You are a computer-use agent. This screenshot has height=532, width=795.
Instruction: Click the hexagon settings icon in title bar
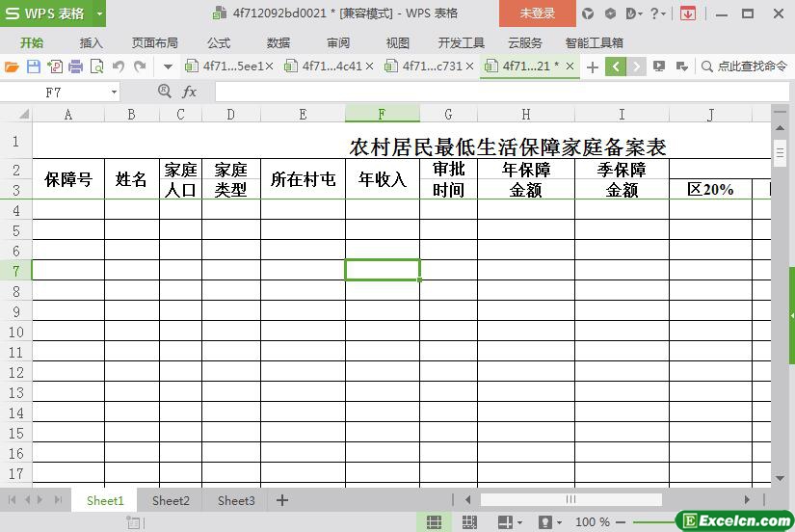[610, 13]
